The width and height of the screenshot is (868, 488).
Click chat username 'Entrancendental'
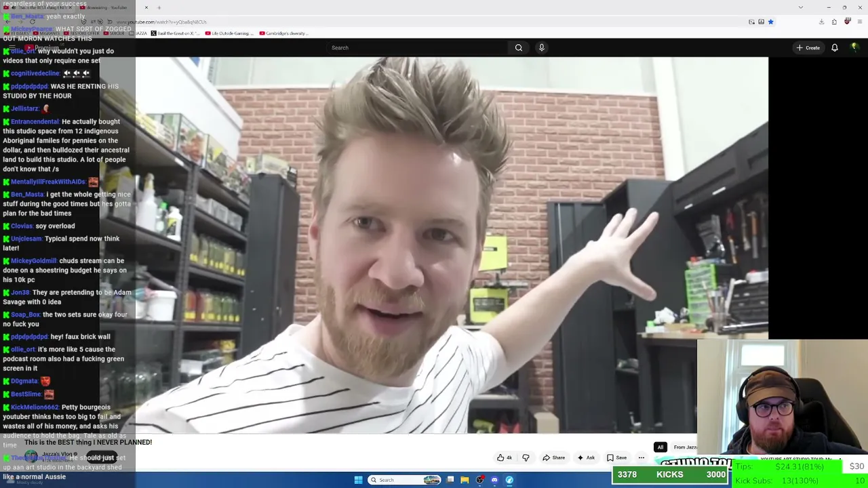click(x=35, y=121)
